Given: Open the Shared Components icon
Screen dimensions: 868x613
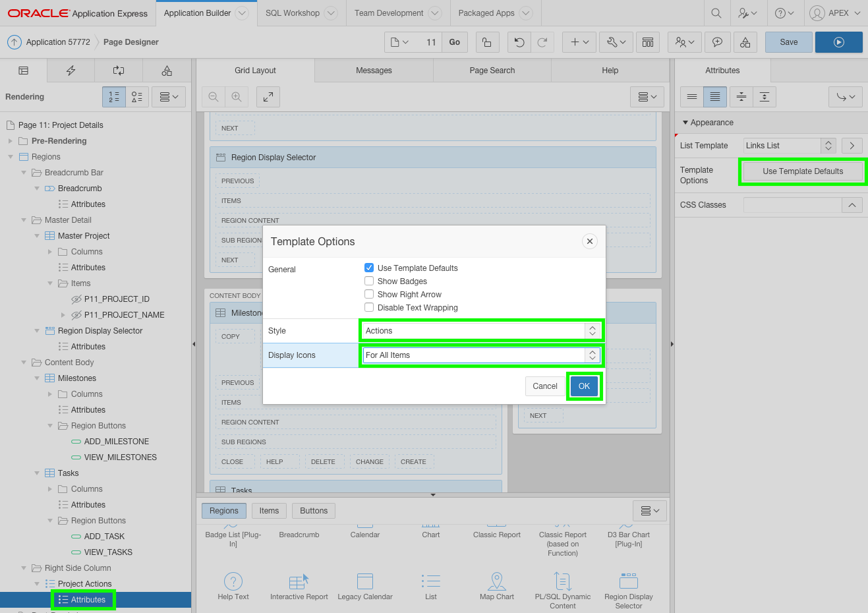Looking at the screenshot, I should pyautogui.click(x=745, y=42).
